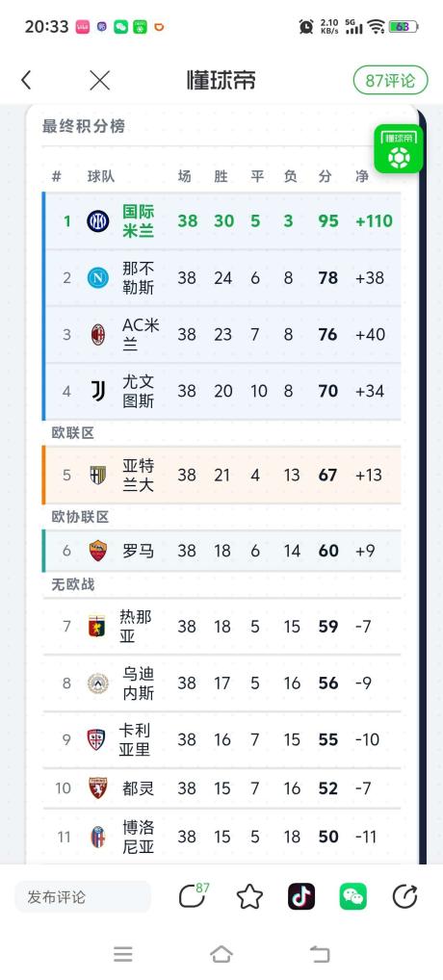Select the Juventus logo in row 4
443x980 pixels.
pos(98,391)
